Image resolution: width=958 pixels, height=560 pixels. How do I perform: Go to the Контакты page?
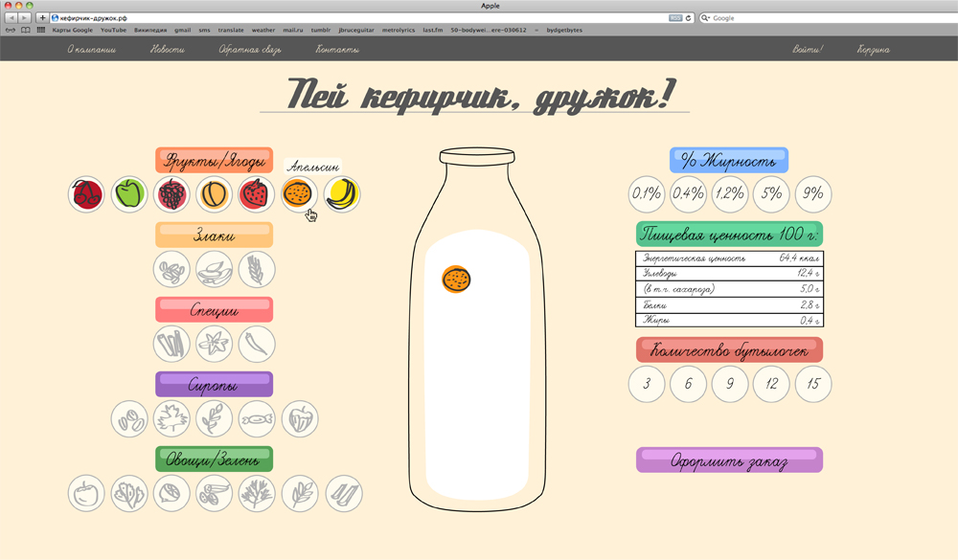337,49
